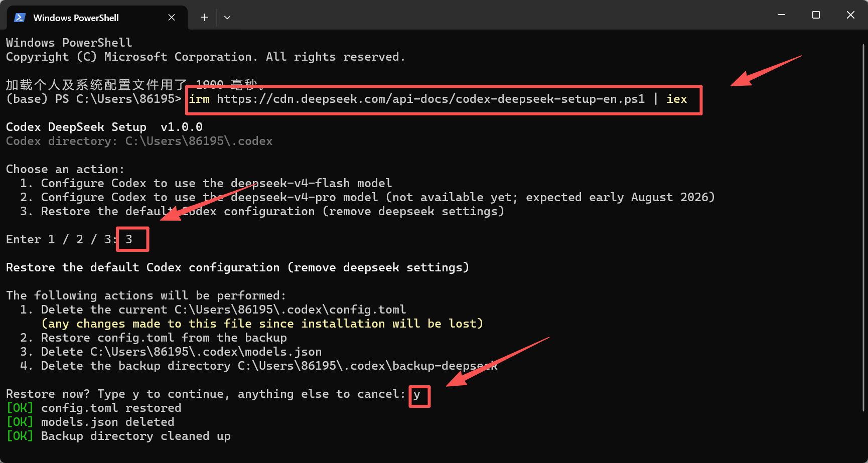Expand the new tab profile dropdown

227,18
